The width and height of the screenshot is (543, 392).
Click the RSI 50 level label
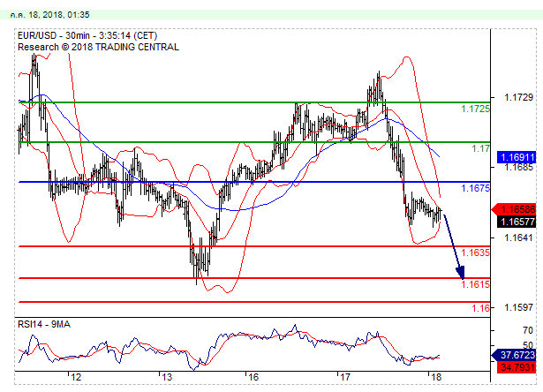tap(528, 345)
